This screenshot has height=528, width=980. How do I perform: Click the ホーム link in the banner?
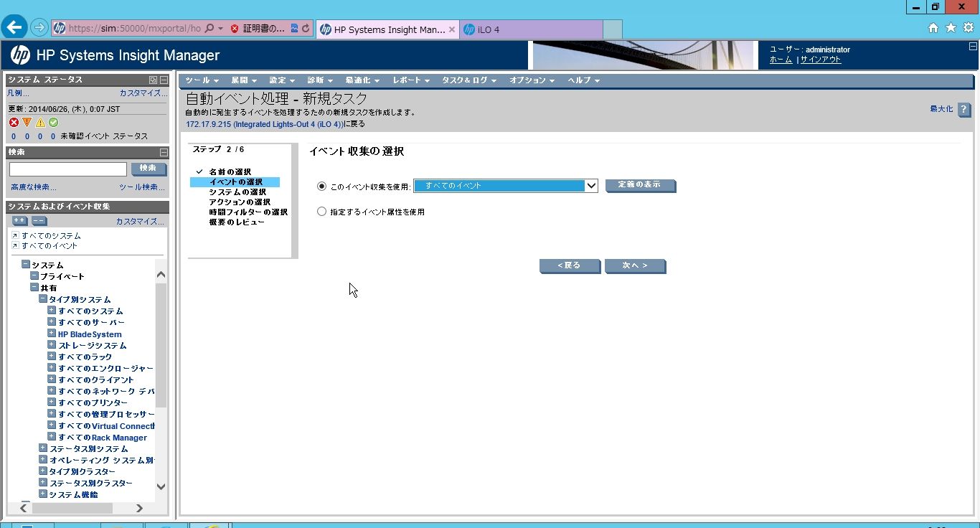781,60
